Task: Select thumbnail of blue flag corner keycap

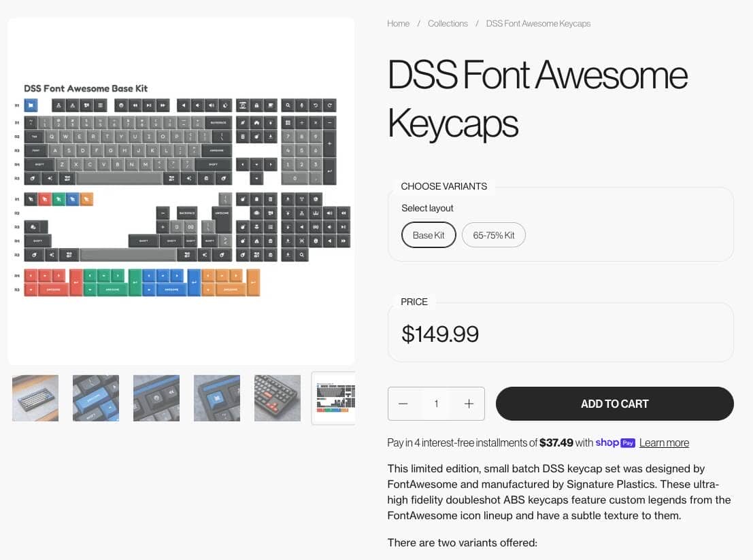Action: pyautogui.click(x=217, y=398)
